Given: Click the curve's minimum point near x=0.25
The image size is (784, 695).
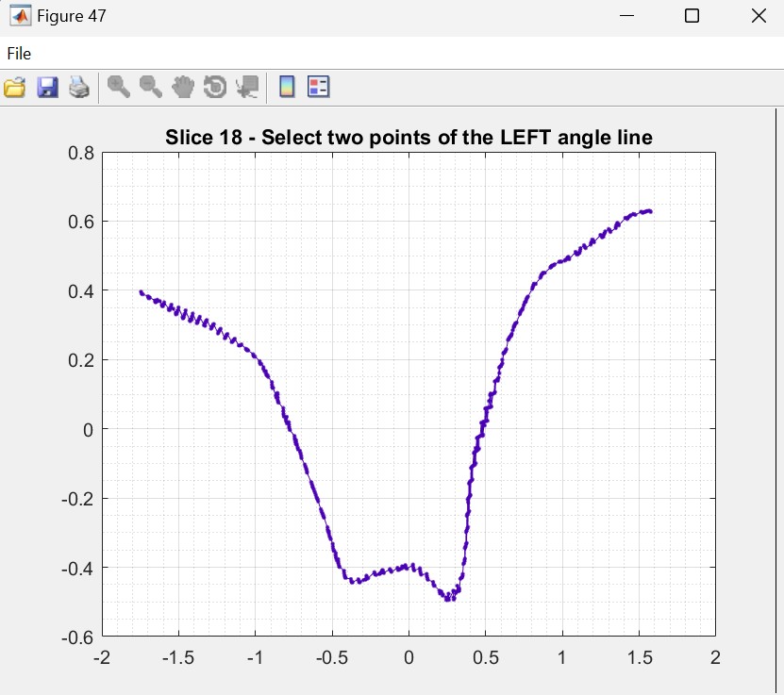Looking at the screenshot, I should click(x=449, y=599).
